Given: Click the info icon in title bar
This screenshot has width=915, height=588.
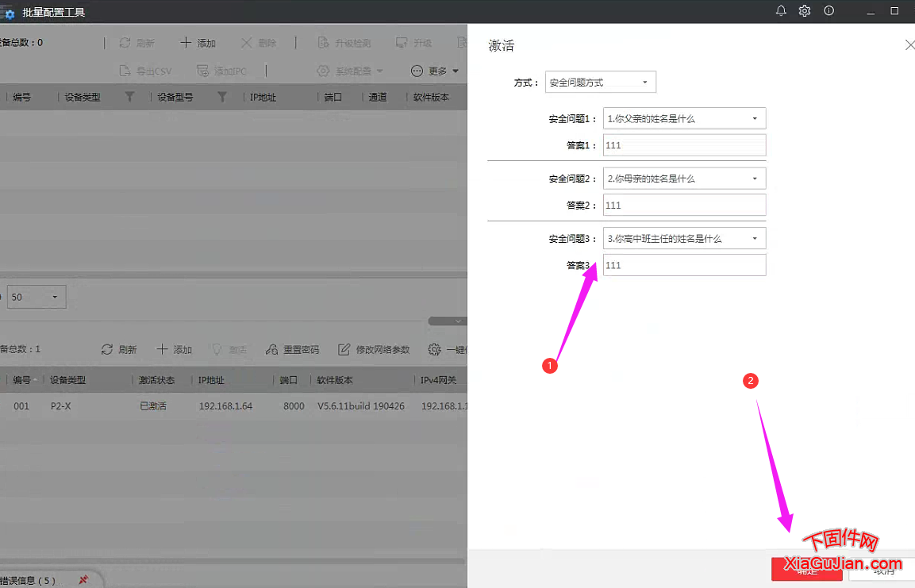Looking at the screenshot, I should pos(828,10).
